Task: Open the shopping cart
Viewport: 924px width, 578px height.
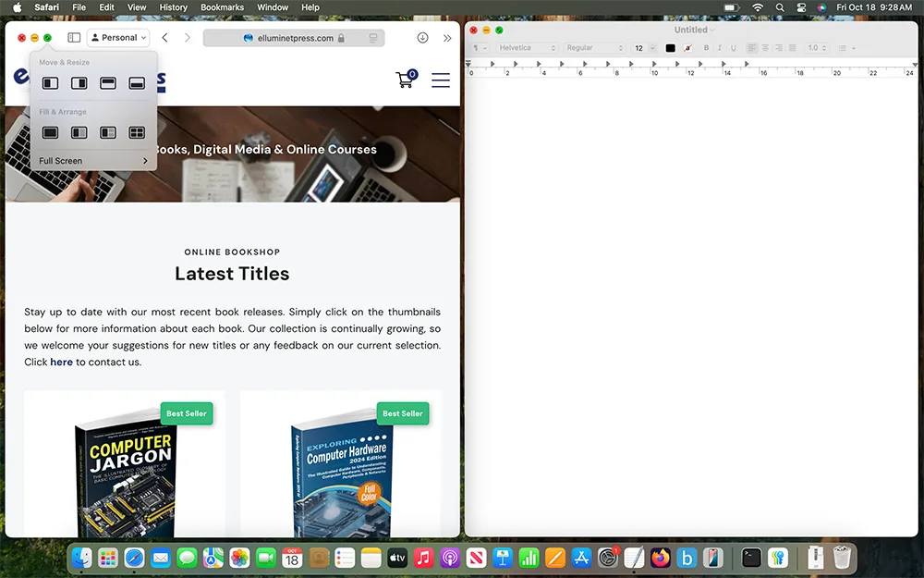Action: [x=407, y=79]
